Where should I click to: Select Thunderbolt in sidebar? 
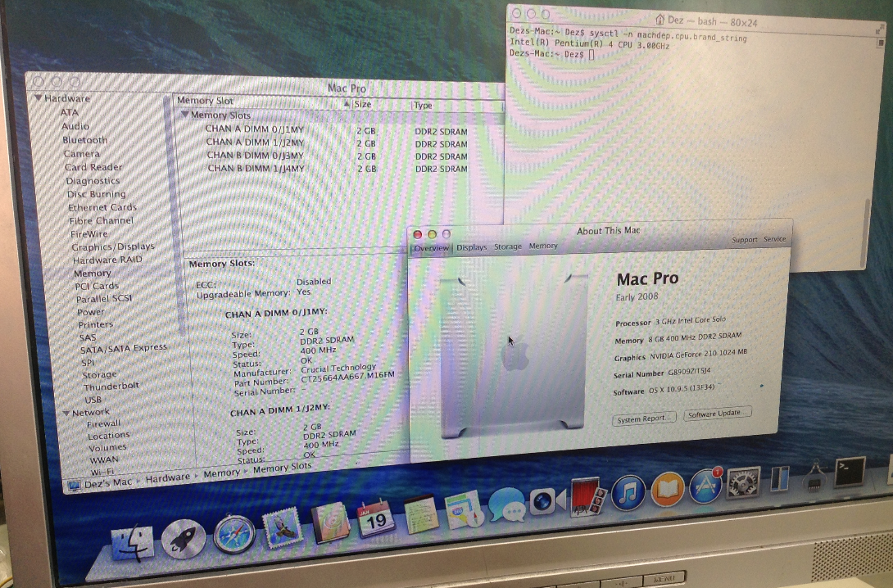click(x=111, y=387)
